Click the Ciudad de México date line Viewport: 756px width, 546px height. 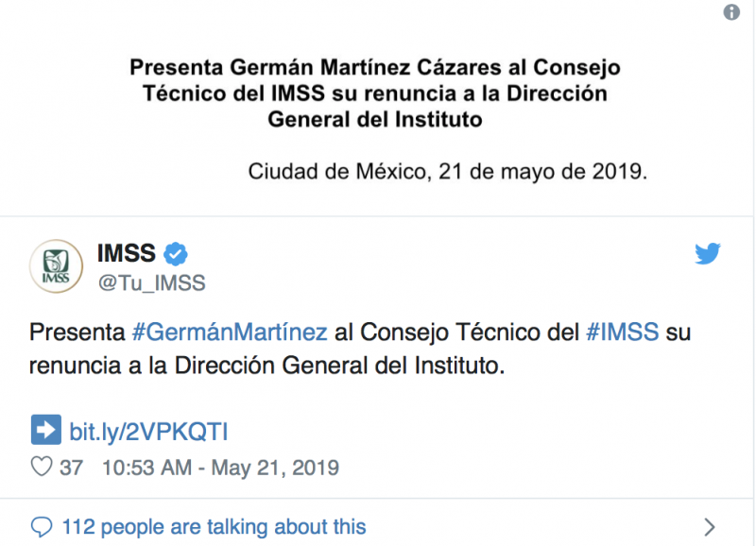click(x=448, y=172)
